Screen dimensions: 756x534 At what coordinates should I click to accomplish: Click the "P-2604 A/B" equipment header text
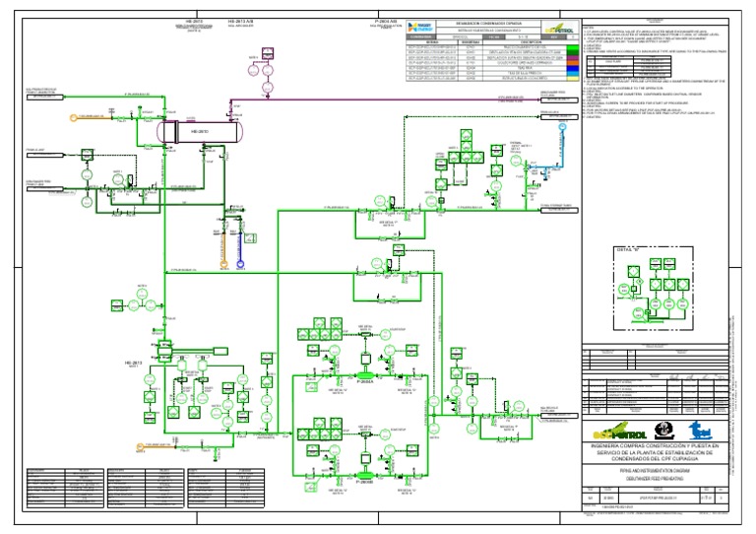(386, 22)
